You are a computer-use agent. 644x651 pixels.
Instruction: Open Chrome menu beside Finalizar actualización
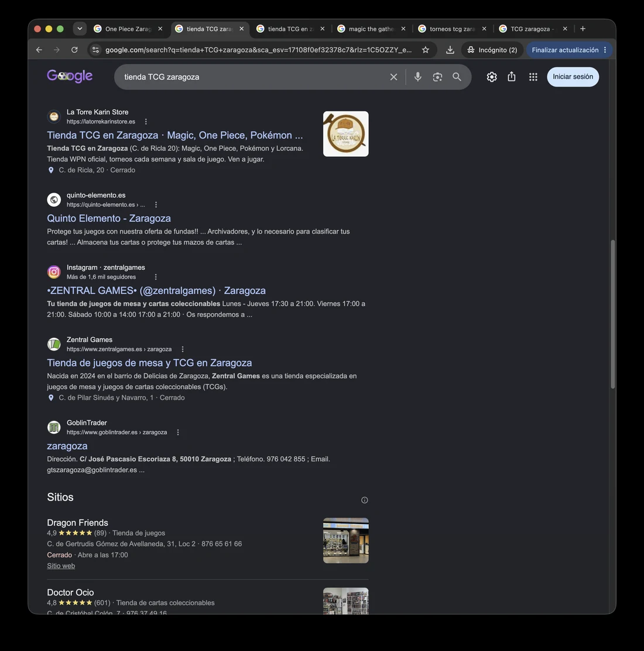click(x=605, y=50)
